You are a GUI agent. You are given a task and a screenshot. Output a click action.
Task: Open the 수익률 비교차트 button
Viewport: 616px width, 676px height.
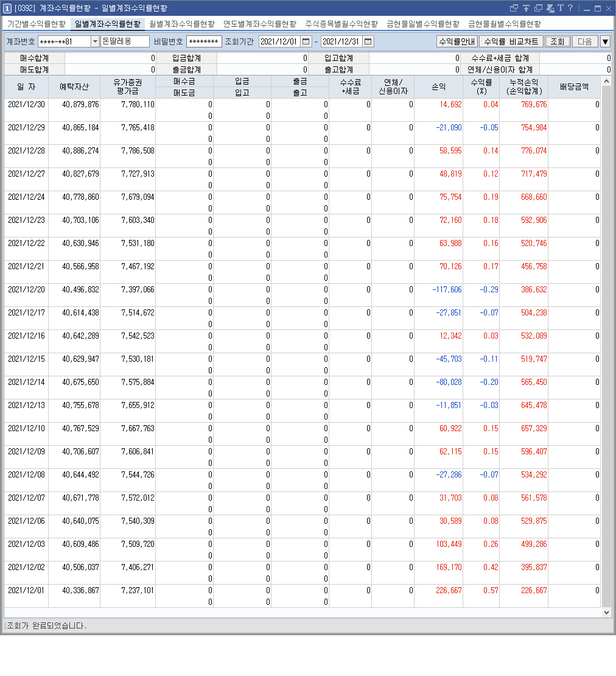click(x=511, y=41)
